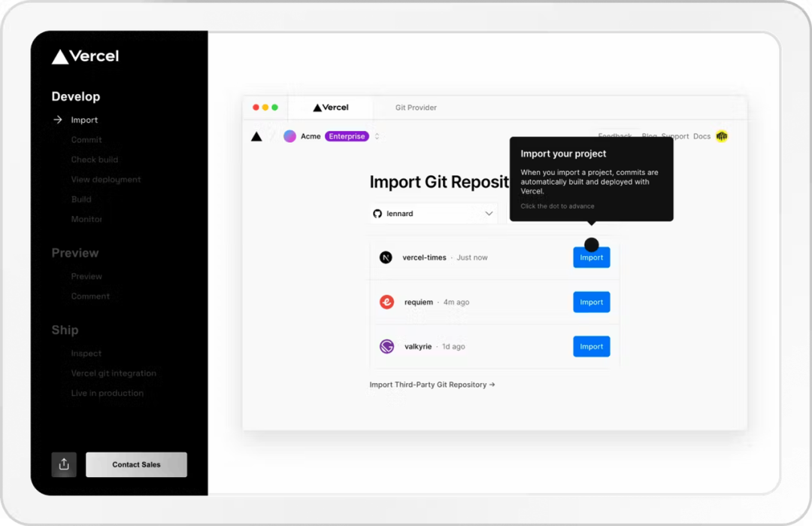Open the Monitor step under Develop
This screenshot has height=526, width=812.
[x=86, y=219]
